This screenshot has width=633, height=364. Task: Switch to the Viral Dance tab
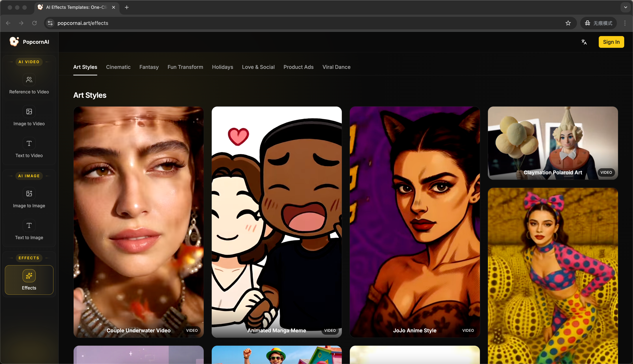pos(336,67)
